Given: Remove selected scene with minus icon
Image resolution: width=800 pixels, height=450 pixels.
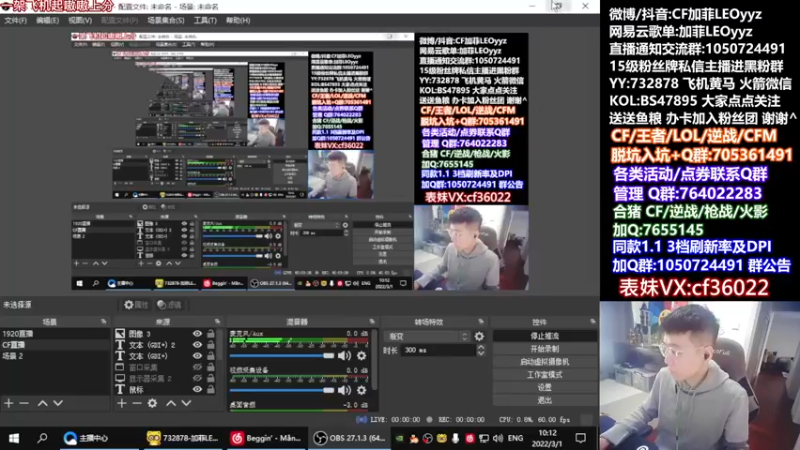Looking at the screenshot, I should click(x=24, y=403).
